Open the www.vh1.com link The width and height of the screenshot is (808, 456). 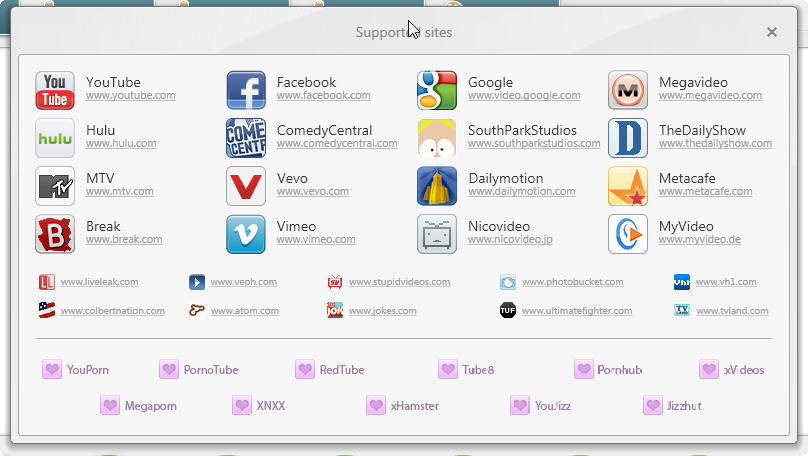[x=726, y=282]
